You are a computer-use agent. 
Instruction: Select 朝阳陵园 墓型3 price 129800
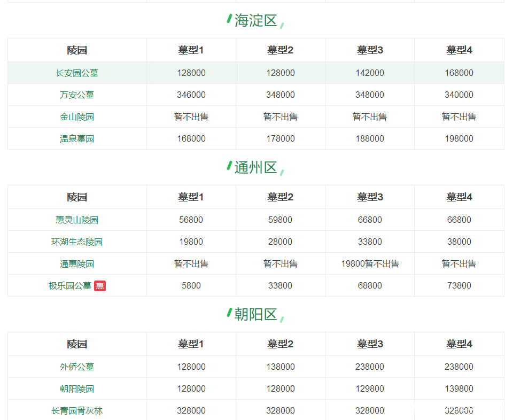coord(370,388)
